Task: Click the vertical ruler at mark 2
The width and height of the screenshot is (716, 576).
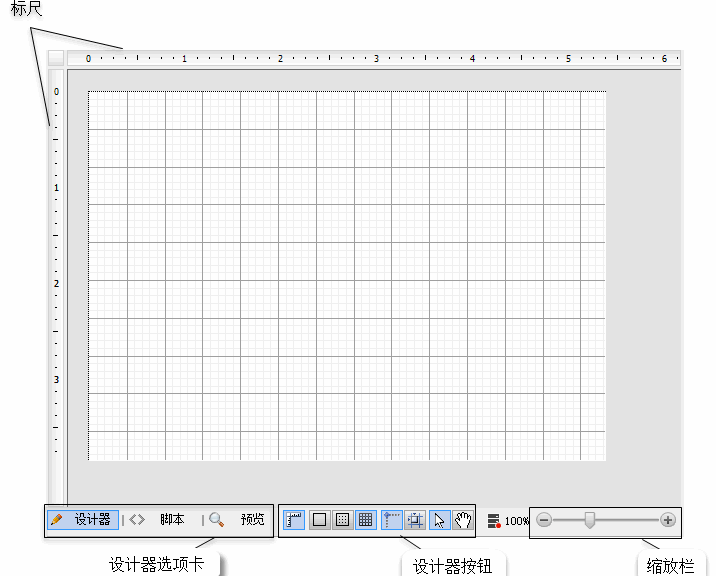Action: (x=56, y=284)
